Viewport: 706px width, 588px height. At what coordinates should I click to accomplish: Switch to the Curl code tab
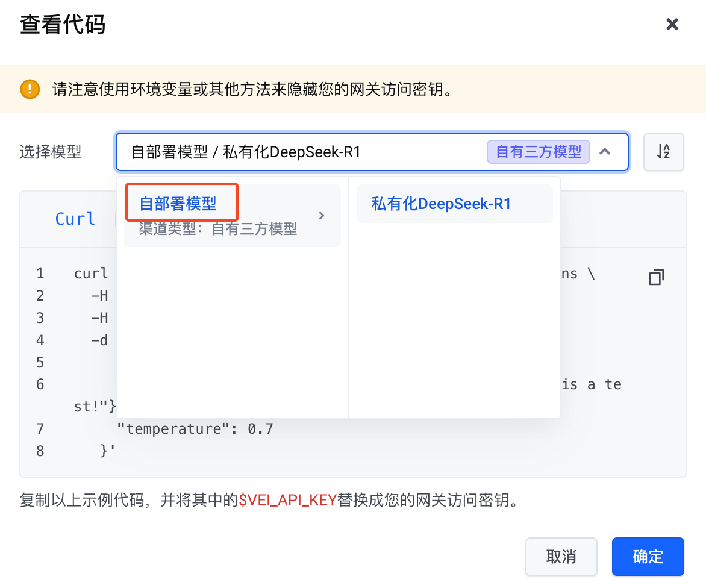(75, 219)
